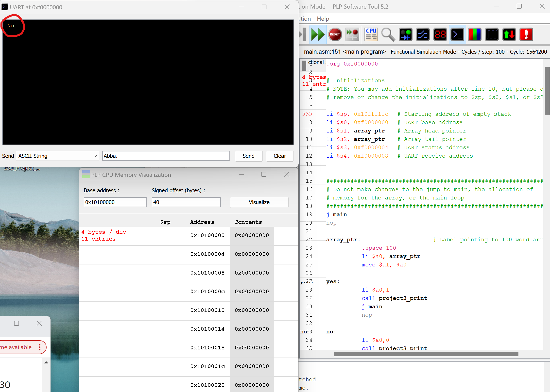Toggle the simulation speed control icon
550x392 pixels.
(352, 34)
